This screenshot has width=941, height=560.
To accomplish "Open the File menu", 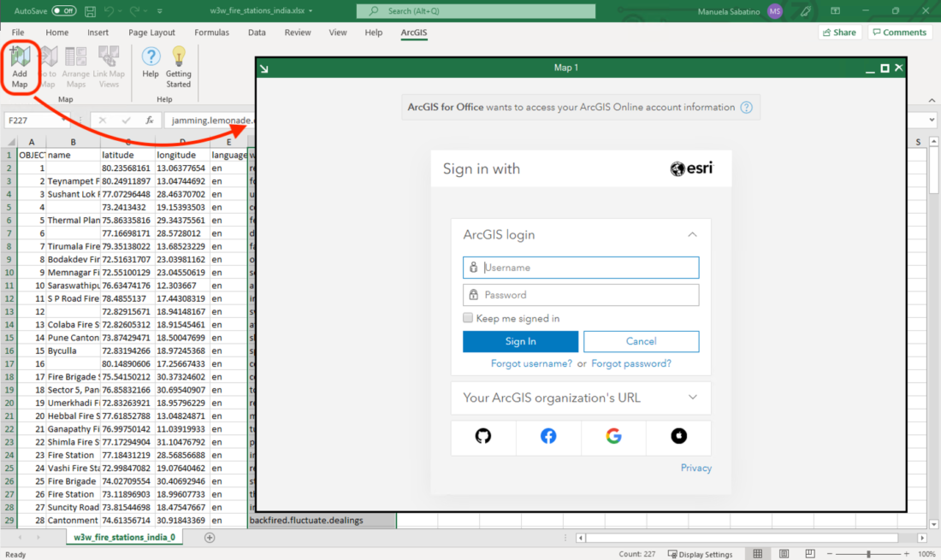I will (x=18, y=32).
